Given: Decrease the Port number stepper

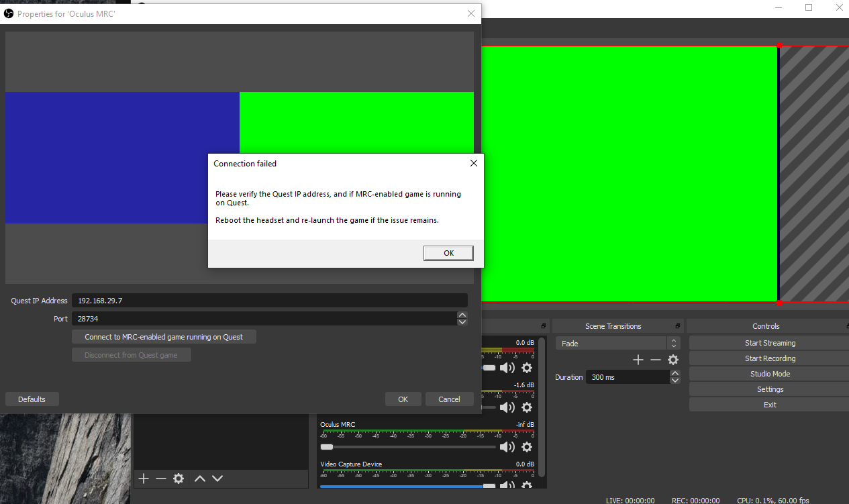Looking at the screenshot, I should point(462,323).
